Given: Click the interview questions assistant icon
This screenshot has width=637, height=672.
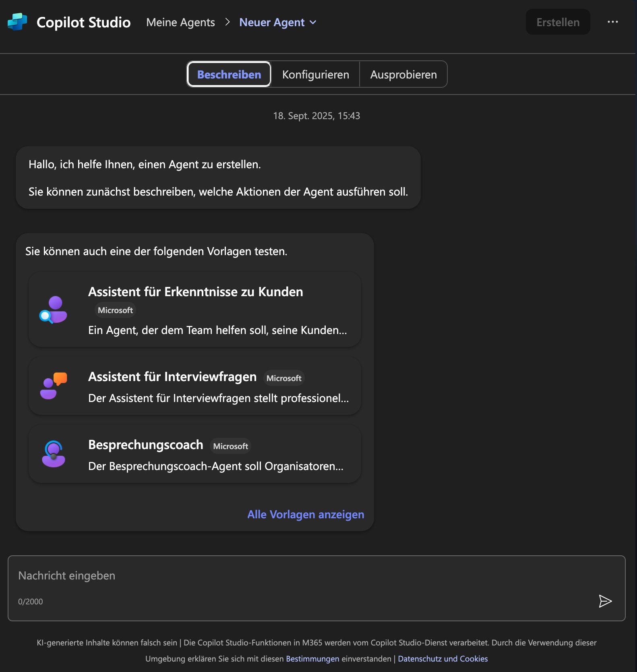Looking at the screenshot, I should pyautogui.click(x=54, y=385).
